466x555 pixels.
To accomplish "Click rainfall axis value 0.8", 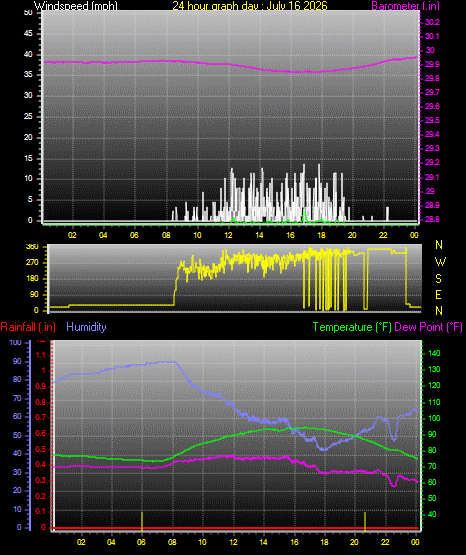I will pyautogui.click(x=41, y=402).
